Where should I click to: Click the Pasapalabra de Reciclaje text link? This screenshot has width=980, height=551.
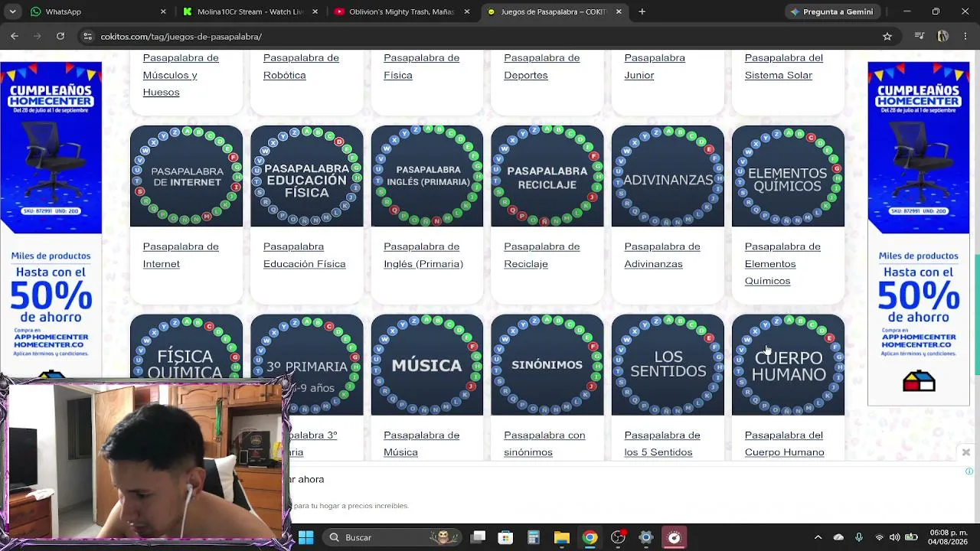(541, 255)
